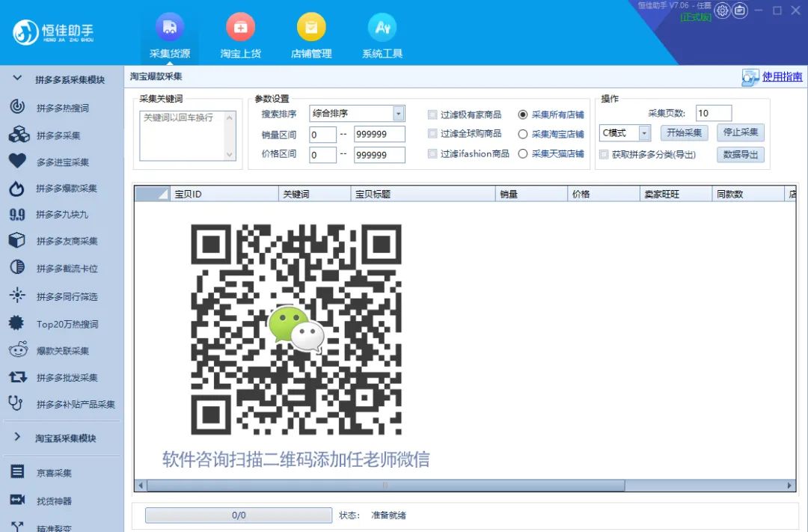Click the 拼多多批发采集 arrows icon
This screenshot has width=808, height=532.
tap(17, 377)
